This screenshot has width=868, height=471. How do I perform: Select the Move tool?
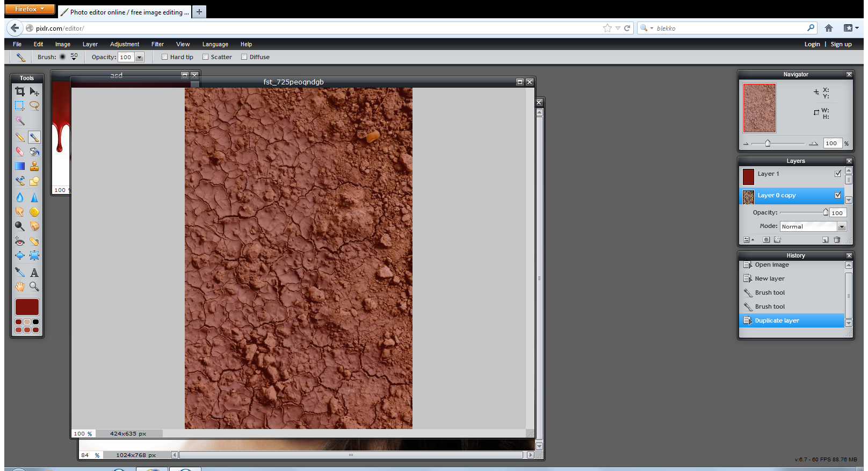tap(34, 91)
